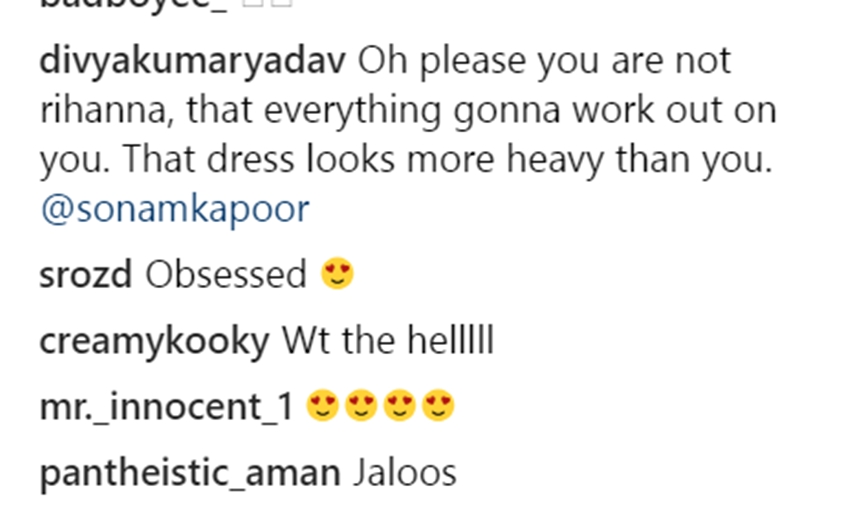Click heart-eyes emoji after Obsessed
Image resolution: width=850 pixels, height=506 pixels.
click(337, 273)
